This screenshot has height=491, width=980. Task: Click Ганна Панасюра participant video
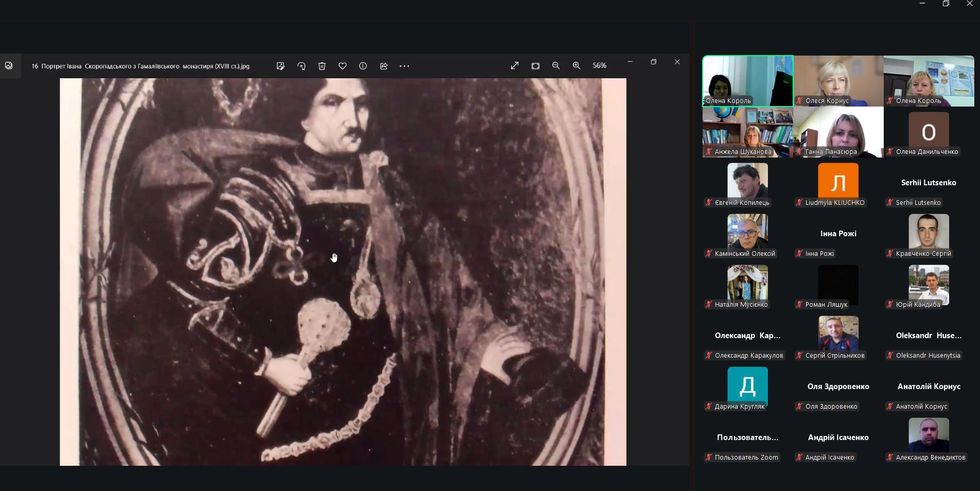838,132
